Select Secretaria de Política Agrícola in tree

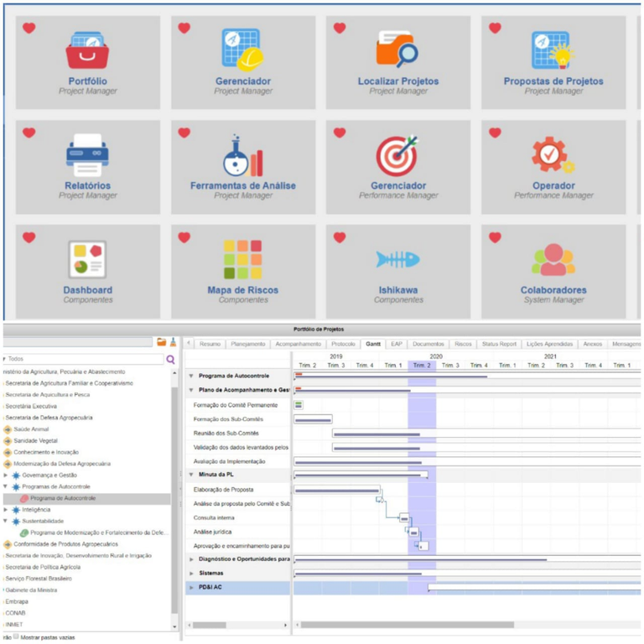tap(42, 567)
